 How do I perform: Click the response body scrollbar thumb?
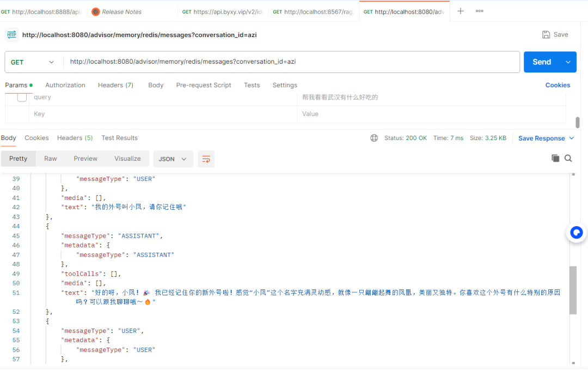click(x=573, y=290)
